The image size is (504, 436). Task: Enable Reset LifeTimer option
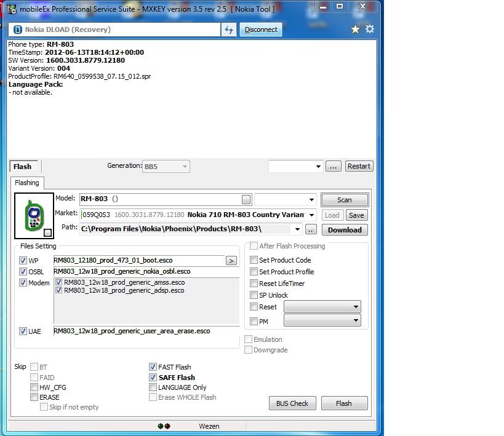(254, 283)
